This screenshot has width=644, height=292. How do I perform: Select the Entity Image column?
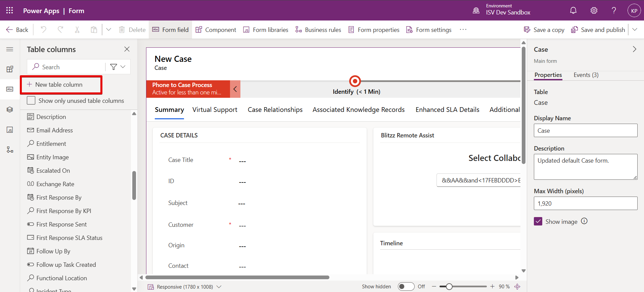click(48, 157)
